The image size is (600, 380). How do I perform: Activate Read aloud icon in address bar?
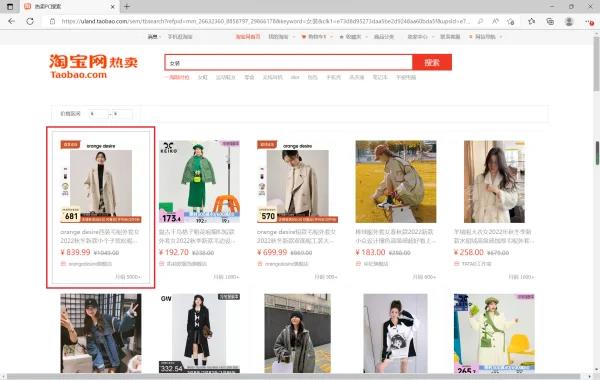495,21
